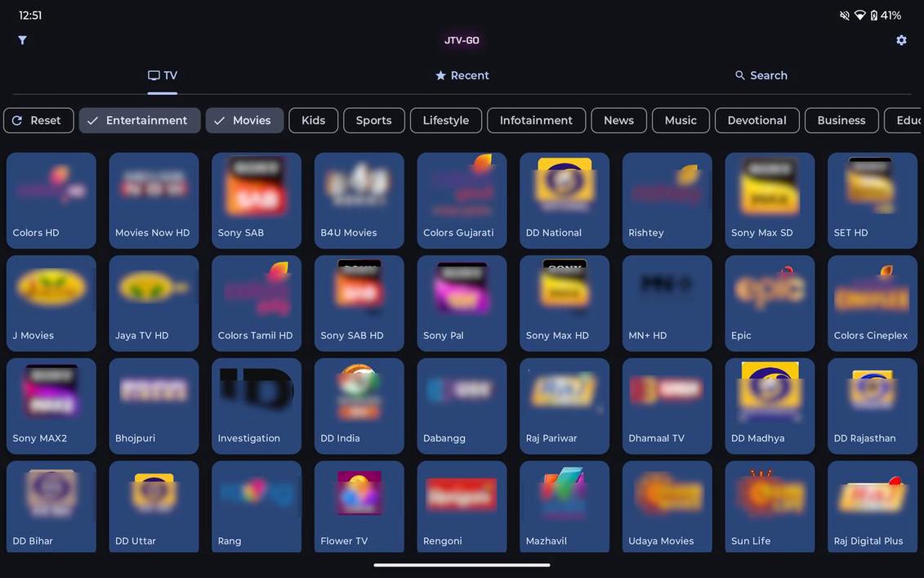This screenshot has height=578, width=924.
Task: Open the Bhojpuri channel
Action: click(x=154, y=405)
